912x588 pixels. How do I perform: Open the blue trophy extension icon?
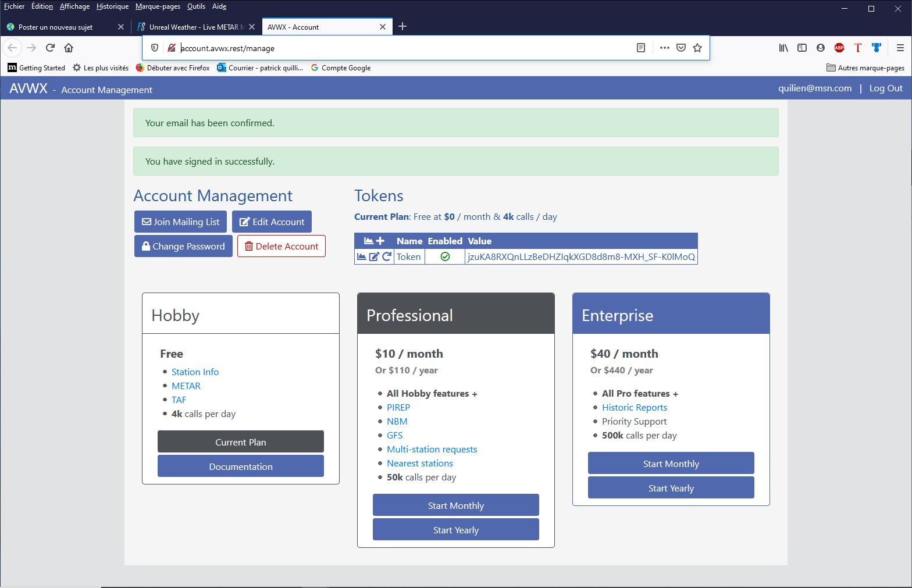pyautogui.click(x=877, y=48)
